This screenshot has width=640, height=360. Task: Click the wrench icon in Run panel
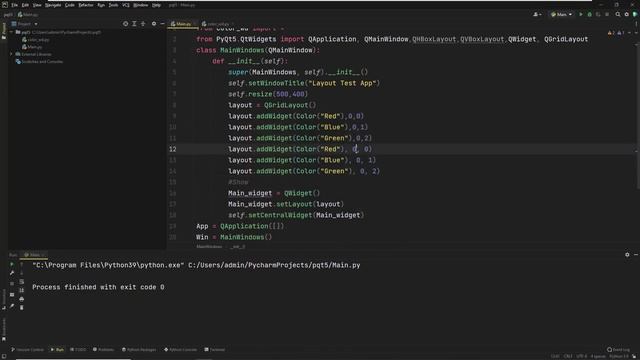[12, 273]
